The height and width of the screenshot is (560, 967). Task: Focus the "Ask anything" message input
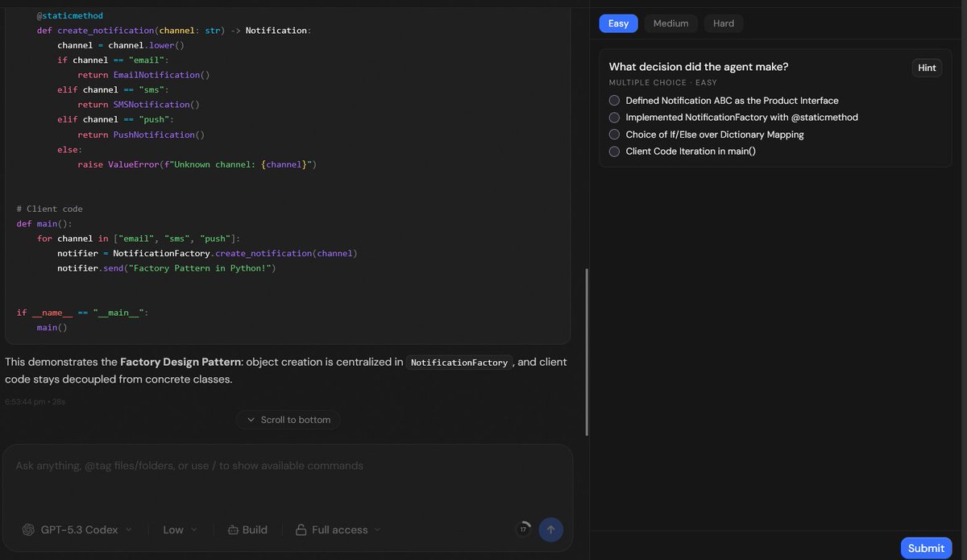[288, 466]
